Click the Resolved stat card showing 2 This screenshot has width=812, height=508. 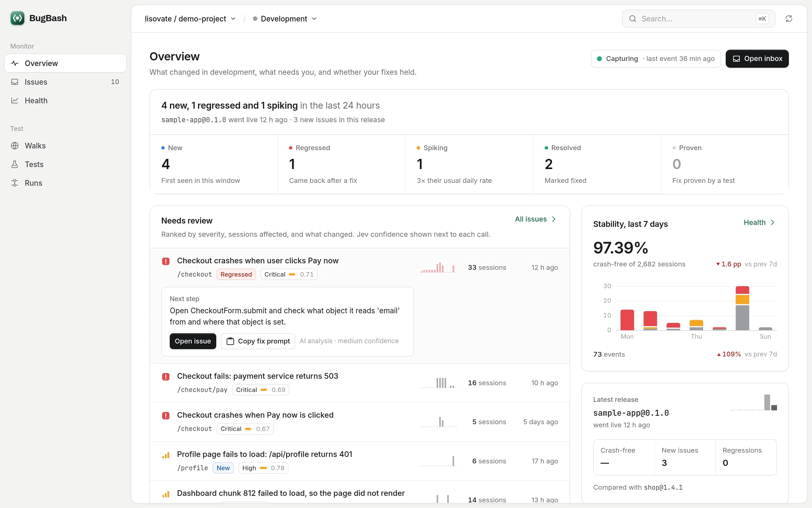point(597,164)
